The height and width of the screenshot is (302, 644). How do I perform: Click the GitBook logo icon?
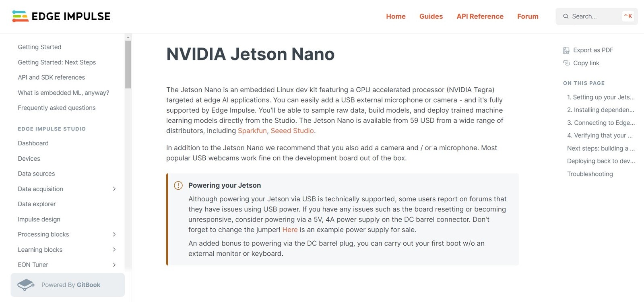[26, 285]
